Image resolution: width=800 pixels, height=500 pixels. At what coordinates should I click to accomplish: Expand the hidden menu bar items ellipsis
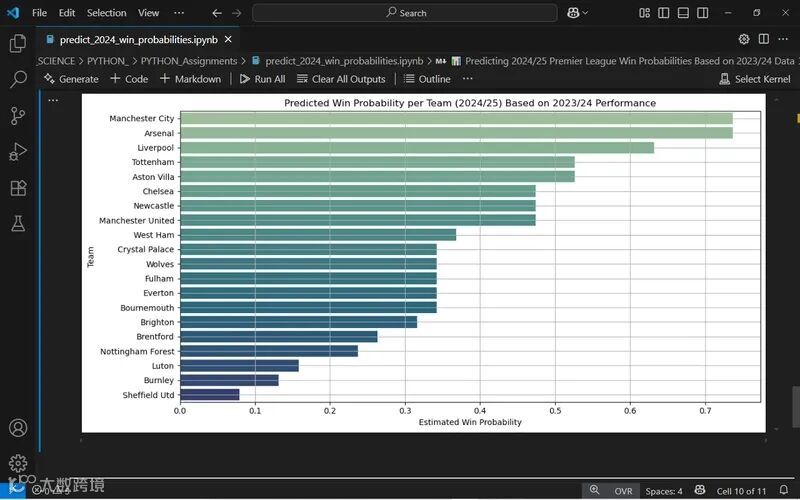tap(179, 13)
